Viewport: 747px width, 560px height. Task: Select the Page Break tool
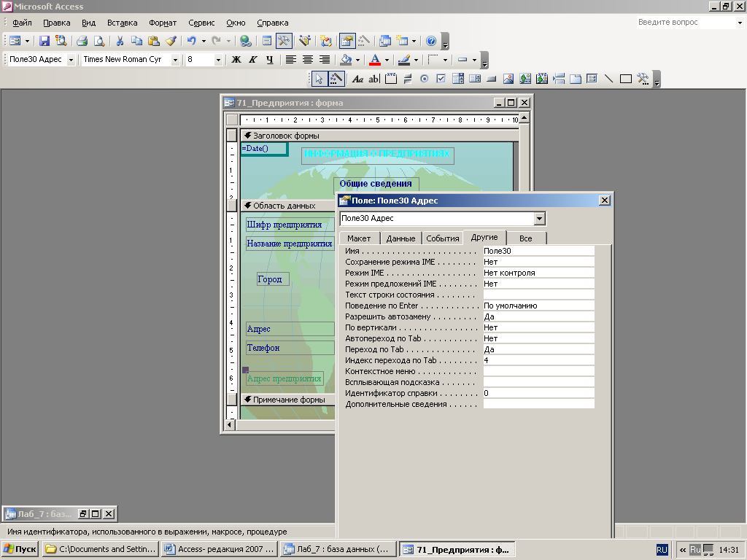(559, 79)
